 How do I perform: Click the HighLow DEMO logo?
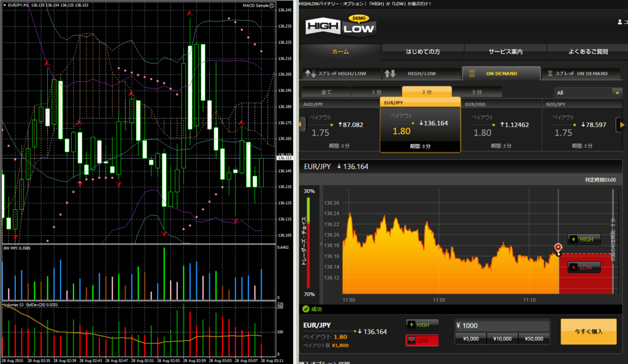tap(340, 26)
